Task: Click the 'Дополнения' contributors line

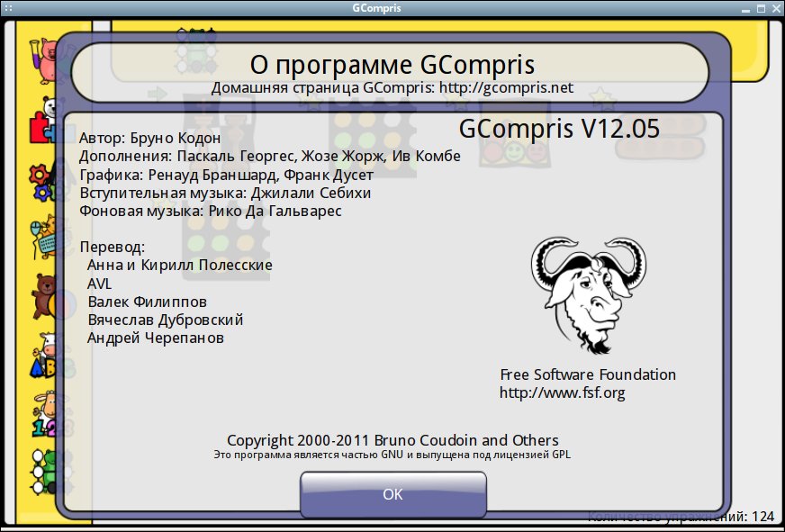Action: pyautogui.click(x=270, y=156)
